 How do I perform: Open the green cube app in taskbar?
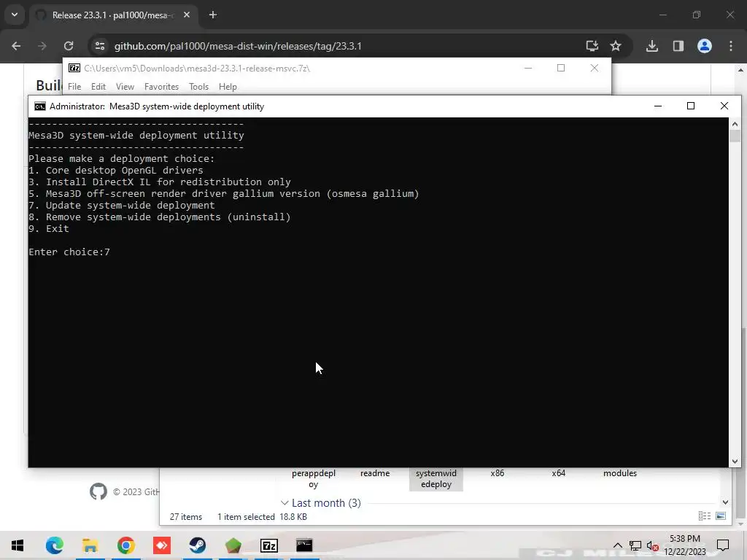(233, 545)
